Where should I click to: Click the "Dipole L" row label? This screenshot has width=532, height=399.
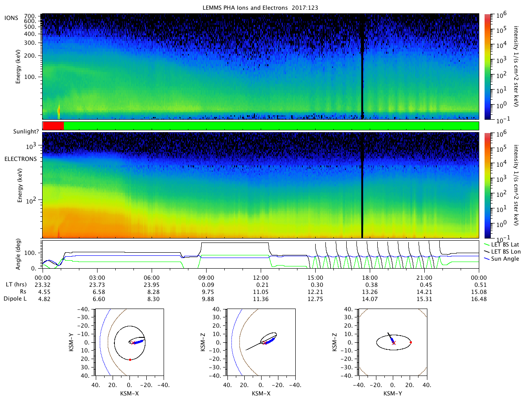pyautogui.click(x=15, y=299)
